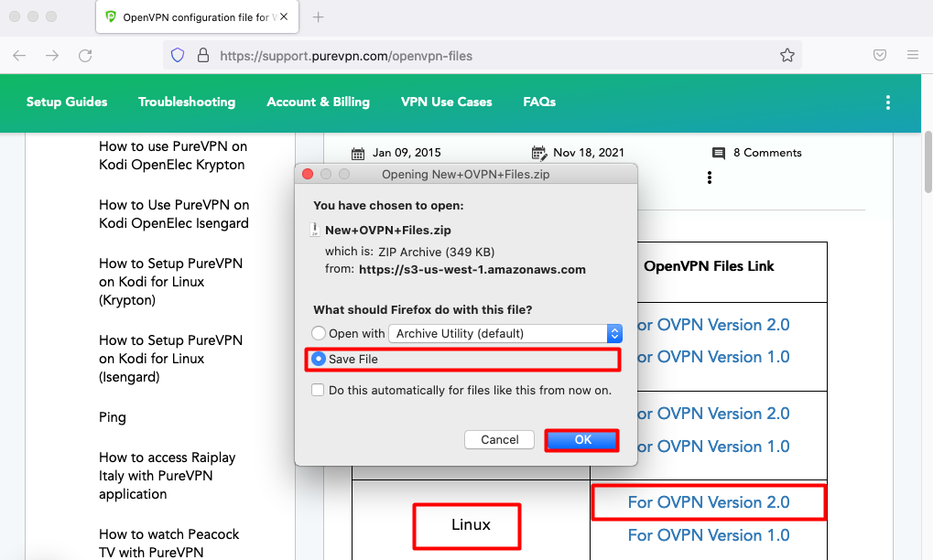Open a new tab with the plus button
Viewport: 933px width, 560px height.
(319, 17)
